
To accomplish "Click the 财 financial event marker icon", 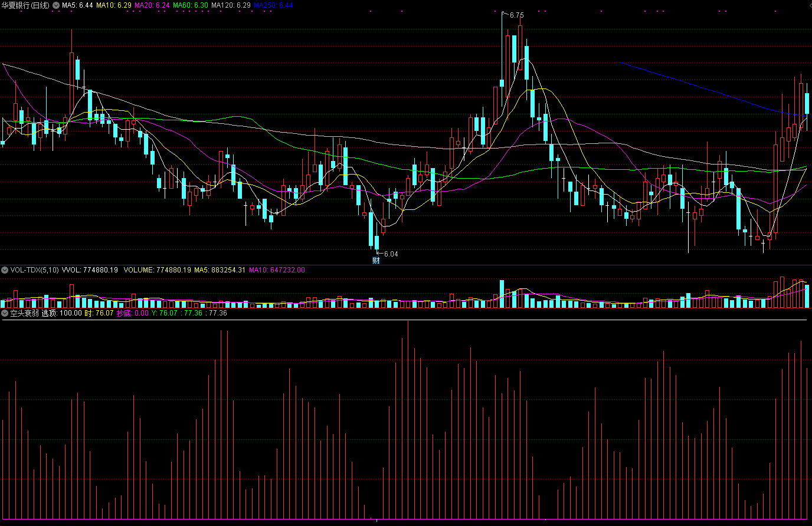I will (376, 261).
